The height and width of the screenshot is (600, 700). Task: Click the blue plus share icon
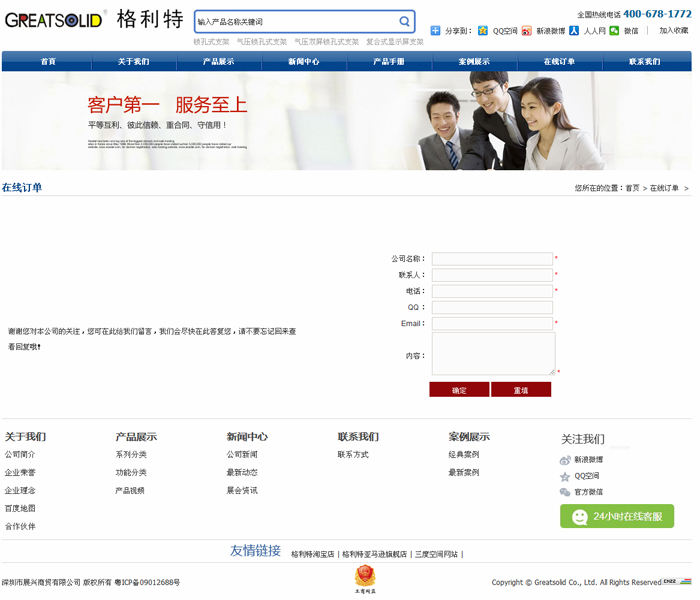(436, 31)
